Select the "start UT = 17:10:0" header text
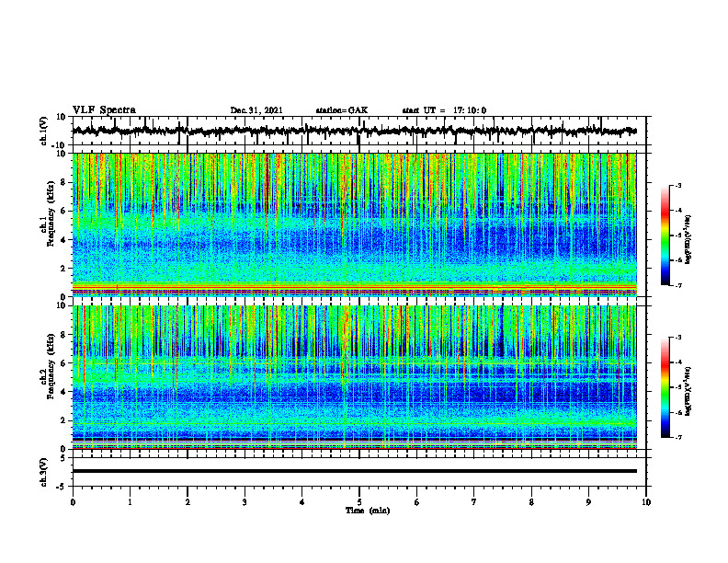Viewport: 728px width, 563px height. 444,110
